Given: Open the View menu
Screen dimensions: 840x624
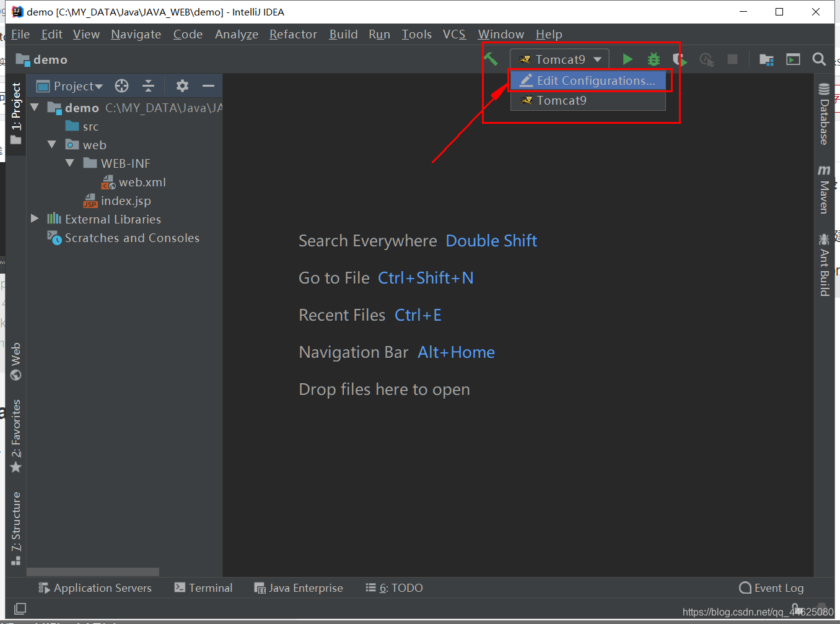Looking at the screenshot, I should (86, 35).
